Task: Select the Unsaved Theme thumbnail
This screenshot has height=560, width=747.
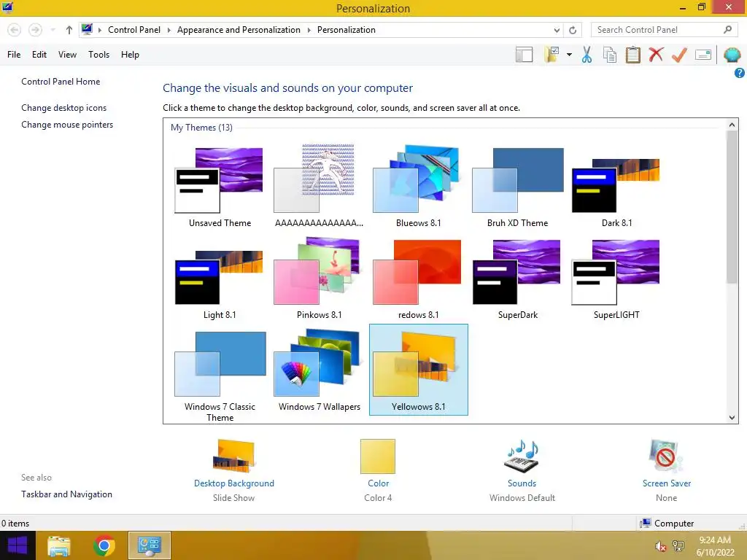Action: click(x=220, y=186)
